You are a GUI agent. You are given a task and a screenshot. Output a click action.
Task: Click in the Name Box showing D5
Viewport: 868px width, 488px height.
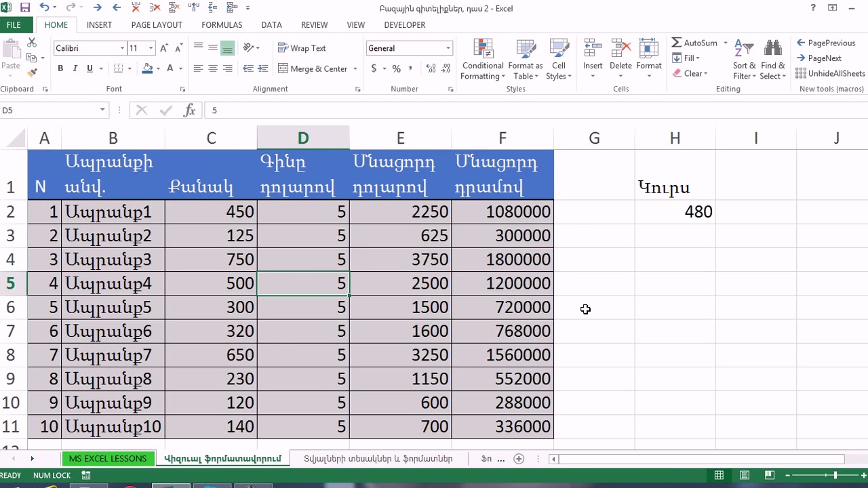[47, 110]
